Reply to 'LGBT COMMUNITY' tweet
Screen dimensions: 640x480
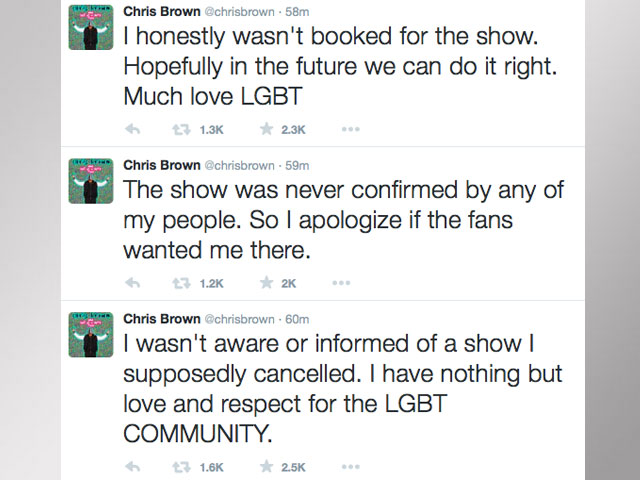click(133, 467)
